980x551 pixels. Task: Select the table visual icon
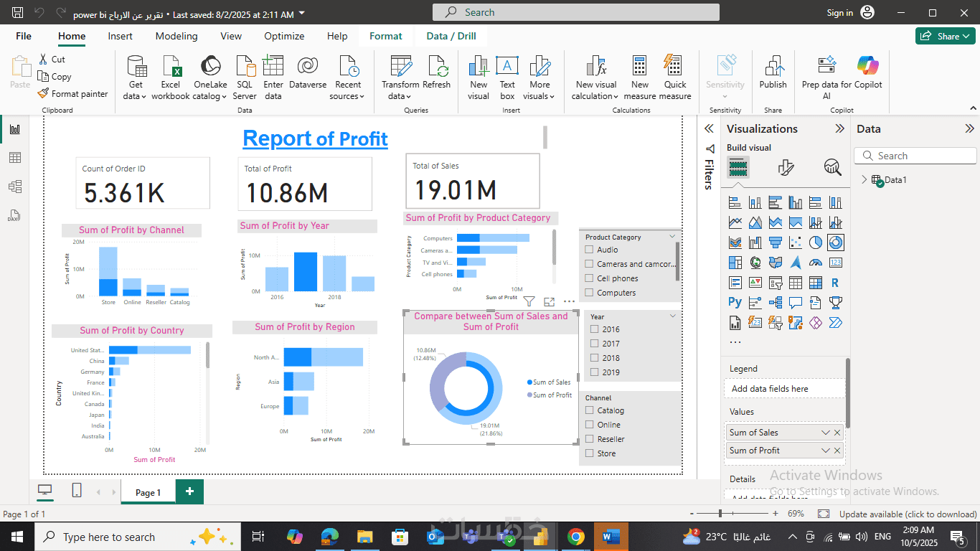(x=795, y=283)
